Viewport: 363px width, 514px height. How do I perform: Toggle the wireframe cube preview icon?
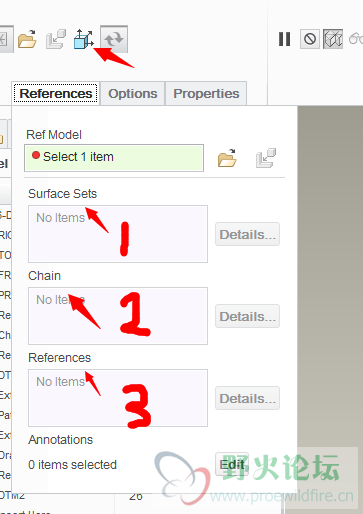pyautogui.click(x=333, y=39)
